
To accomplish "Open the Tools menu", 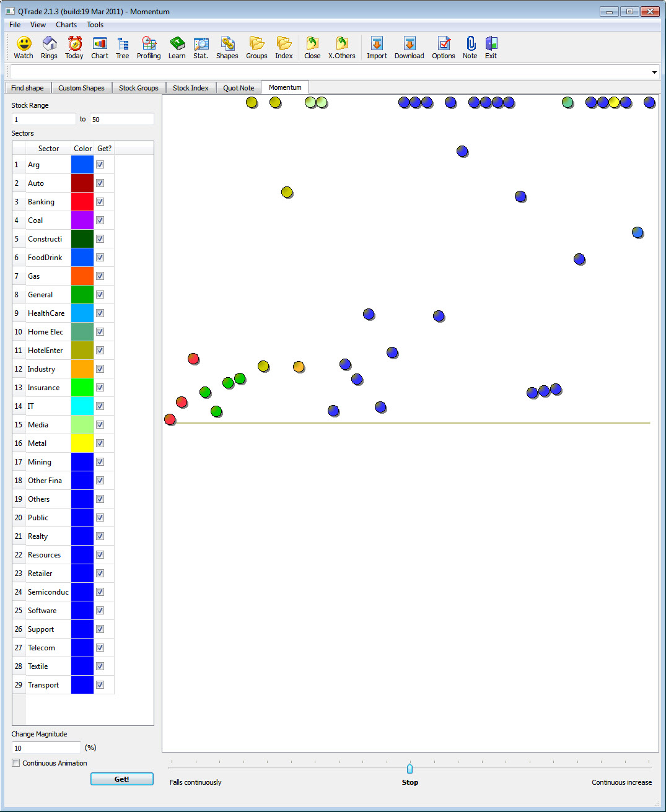I will point(95,25).
